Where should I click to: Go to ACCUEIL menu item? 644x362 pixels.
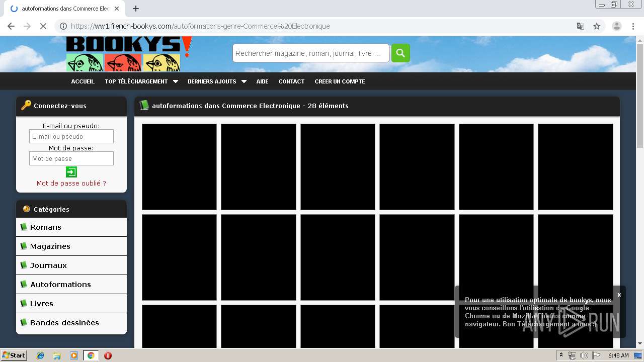[83, 81]
